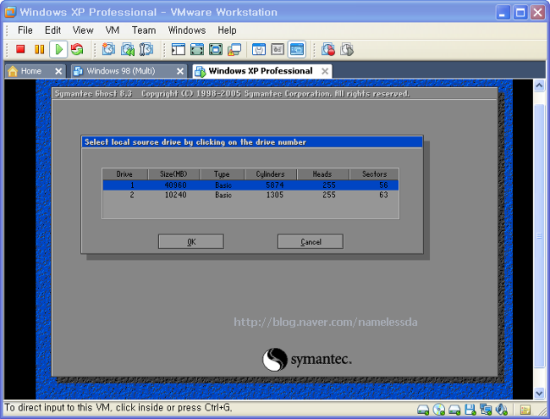550x419 pixels.
Task: Click the vertical scrollbar up arrow
Action: (x=539, y=86)
